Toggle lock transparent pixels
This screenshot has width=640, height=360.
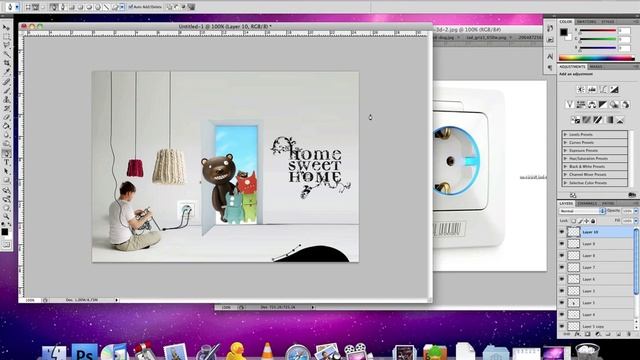[x=573, y=221]
